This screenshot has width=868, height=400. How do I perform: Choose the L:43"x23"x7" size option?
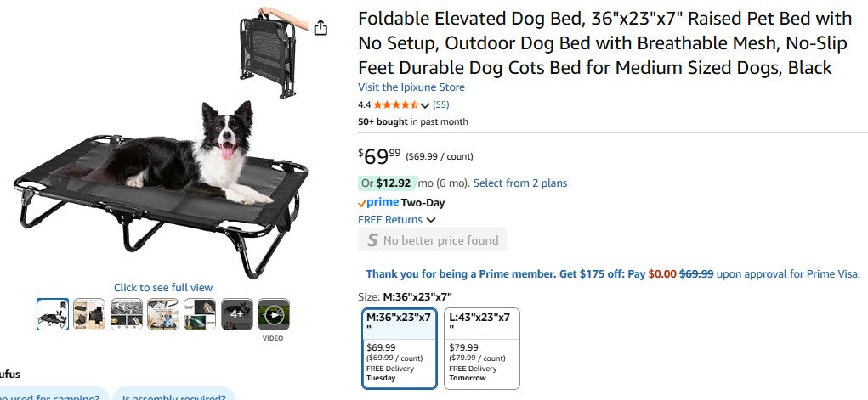click(x=481, y=347)
